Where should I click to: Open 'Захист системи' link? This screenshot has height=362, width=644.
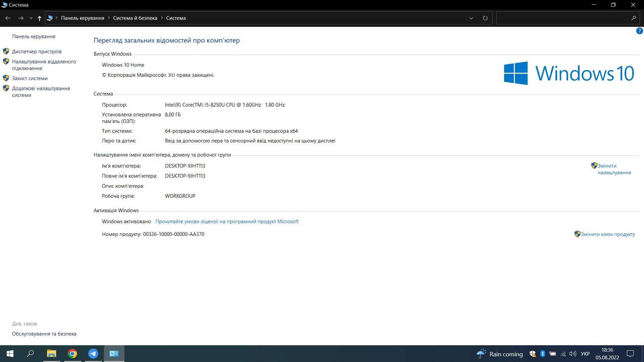tap(30, 78)
